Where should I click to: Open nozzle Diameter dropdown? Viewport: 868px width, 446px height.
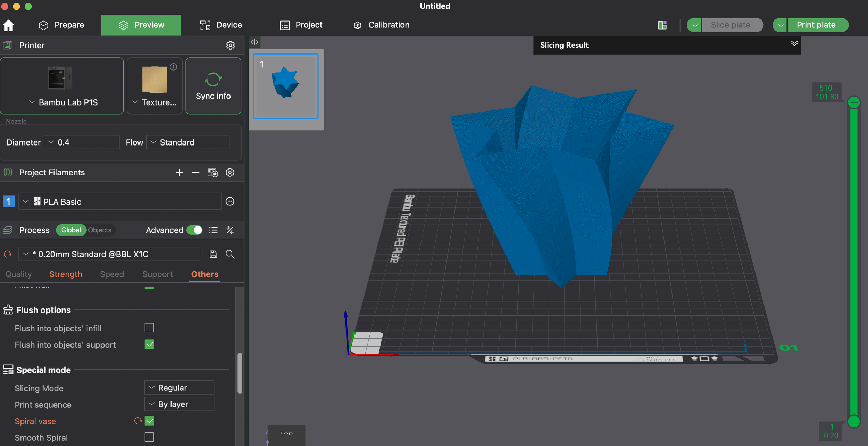(x=82, y=142)
